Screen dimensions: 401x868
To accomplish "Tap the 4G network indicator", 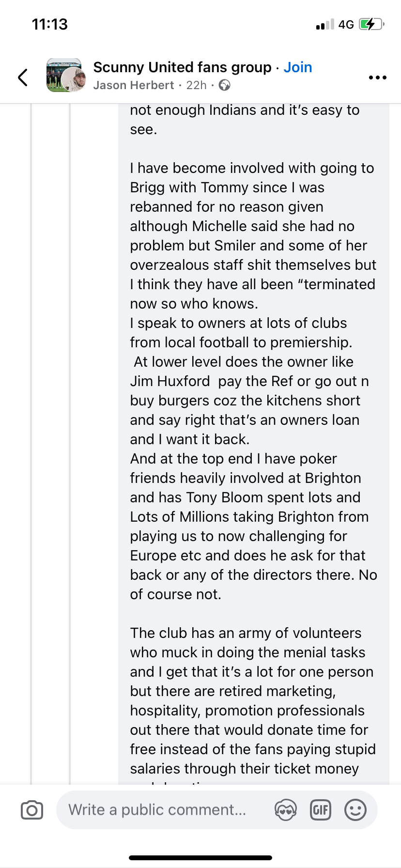I will (346, 24).
